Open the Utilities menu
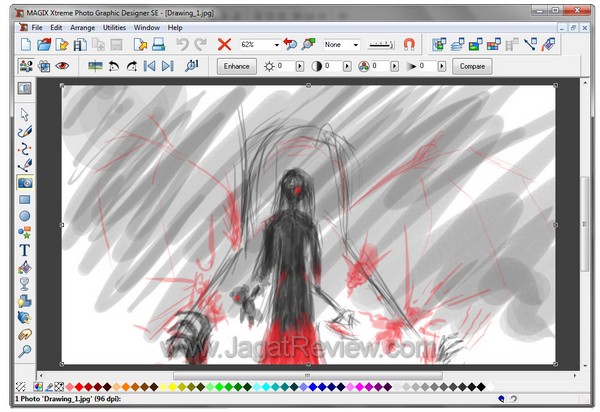The width and height of the screenshot is (600, 412). (x=114, y=28)
